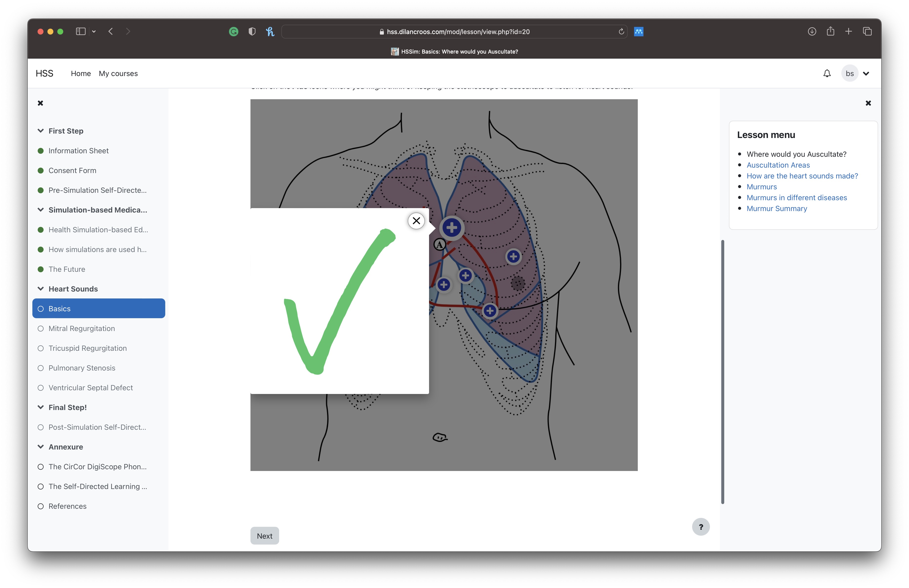Click the page vertical scrollbar
909x588 pixels.
722,372
